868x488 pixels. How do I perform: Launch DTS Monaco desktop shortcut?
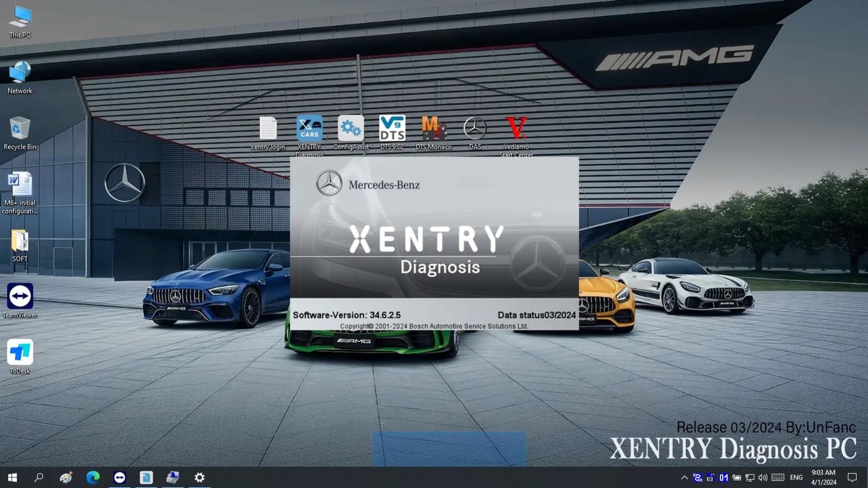coord(433,134)
